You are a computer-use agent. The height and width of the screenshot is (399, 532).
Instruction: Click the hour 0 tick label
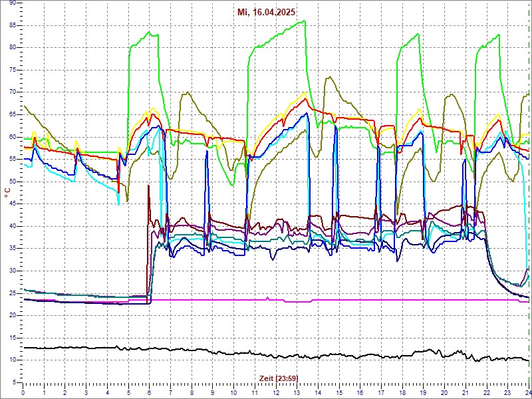tap(23, 392)
